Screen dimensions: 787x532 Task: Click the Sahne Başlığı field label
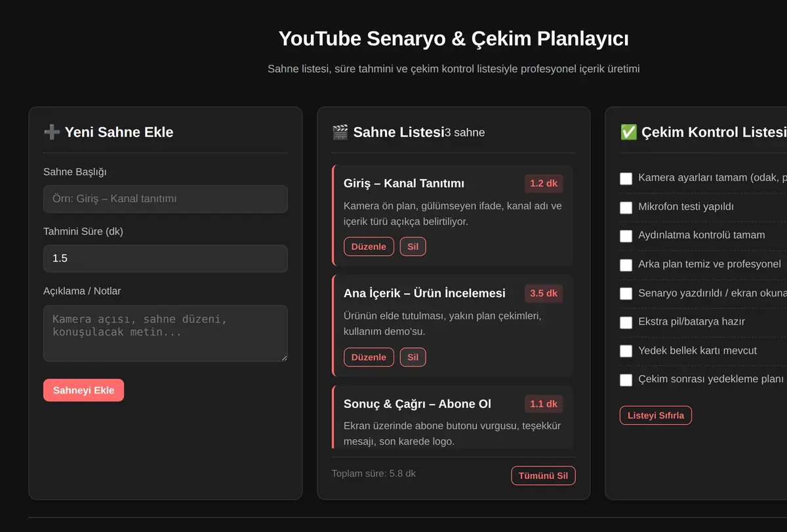[75, 172]
